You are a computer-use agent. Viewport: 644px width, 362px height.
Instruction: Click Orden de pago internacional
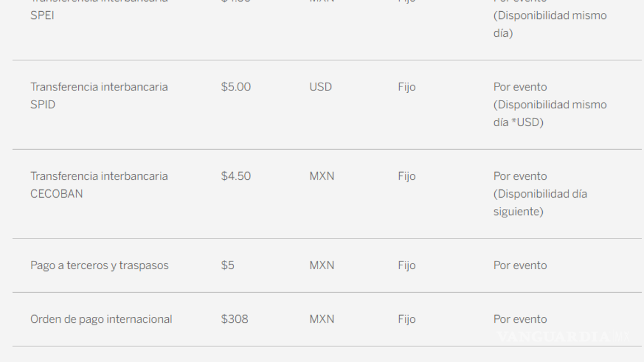(101, 320)
